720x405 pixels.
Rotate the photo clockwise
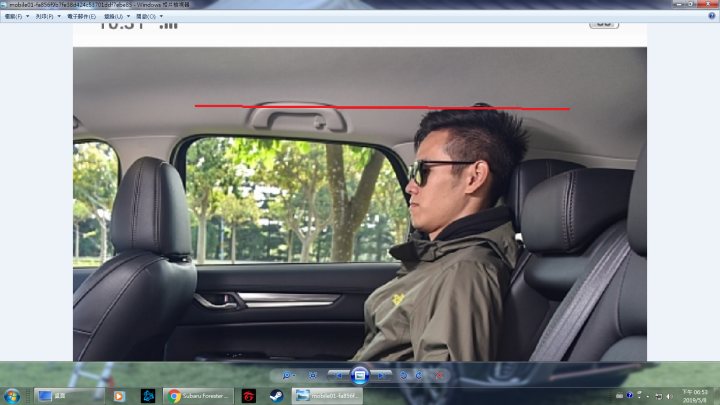pyautogui.click(x=419, y=376)
